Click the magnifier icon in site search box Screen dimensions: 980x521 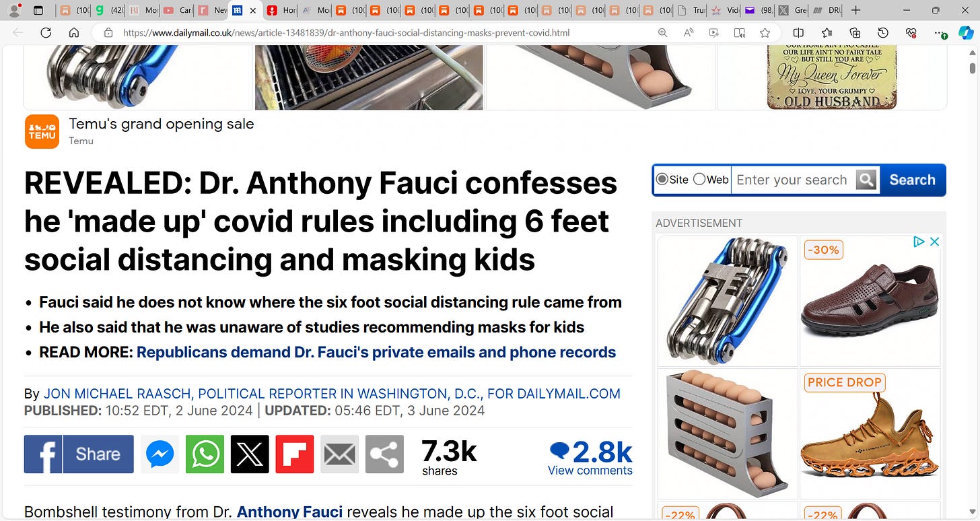867,180
